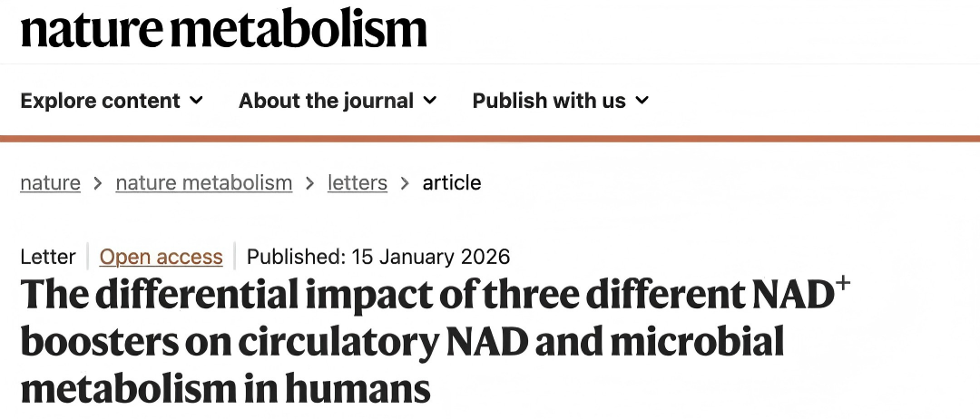This screenshot has height=419, width=980.
Task: Go to the nature breadcrumb link
Action: coord(50,183)
